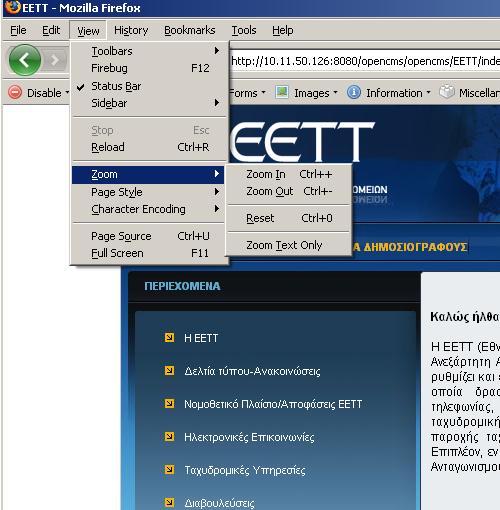
Task: Select Page Source menu entry
Action: [x=149, y=236]
